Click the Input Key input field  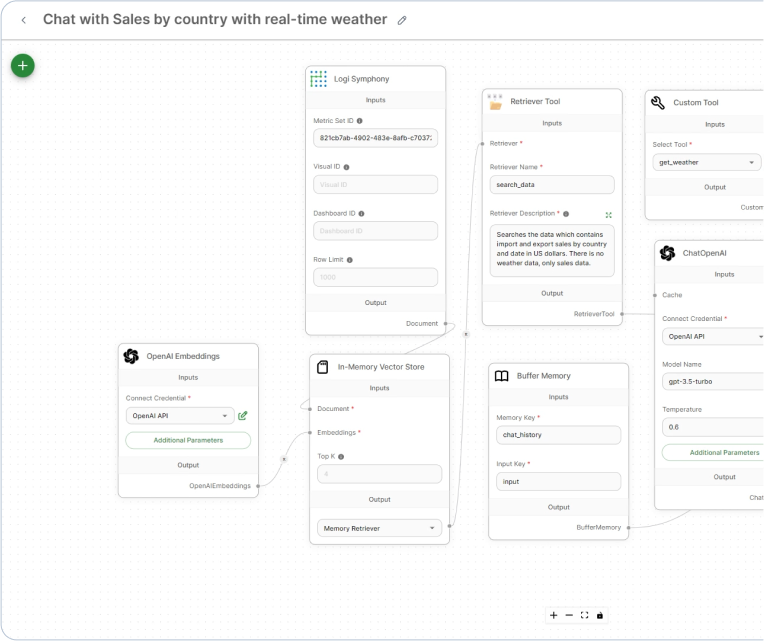click(x=558, y=481)
